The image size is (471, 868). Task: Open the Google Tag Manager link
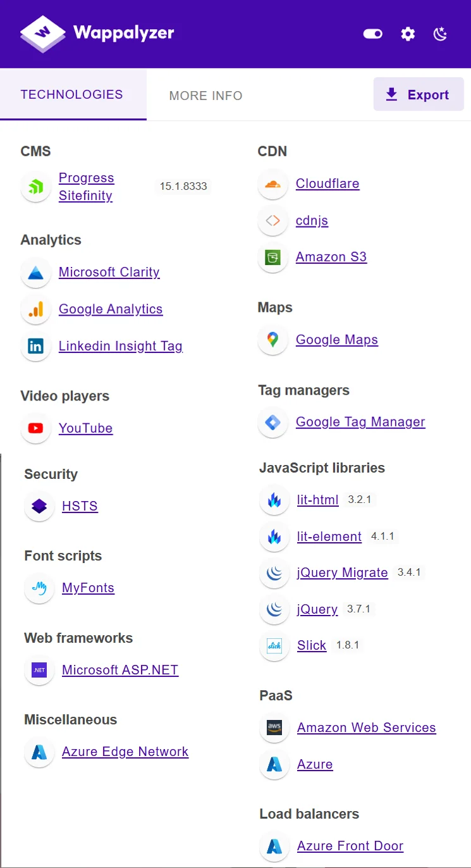point(360,422)
